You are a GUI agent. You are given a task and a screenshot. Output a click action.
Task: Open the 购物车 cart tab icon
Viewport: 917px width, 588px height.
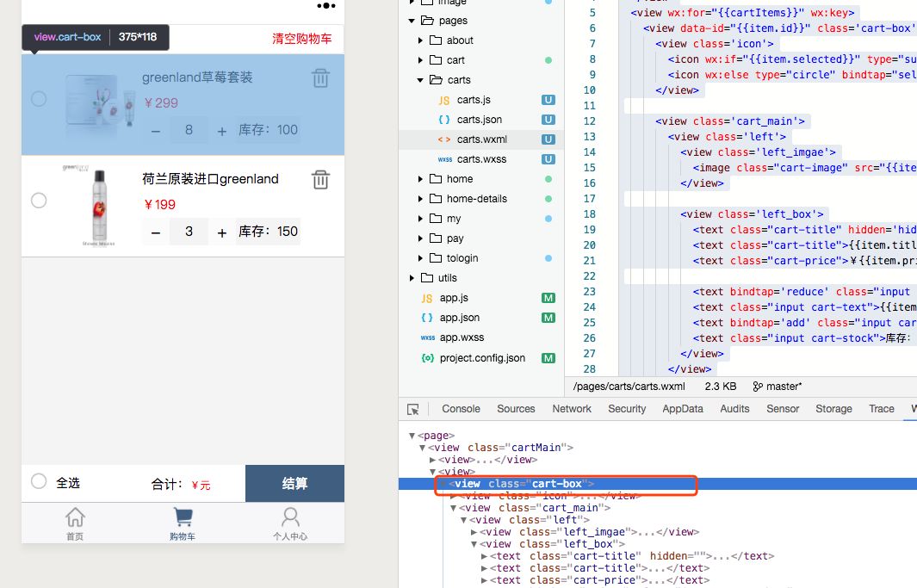click(x=183, y=517)
